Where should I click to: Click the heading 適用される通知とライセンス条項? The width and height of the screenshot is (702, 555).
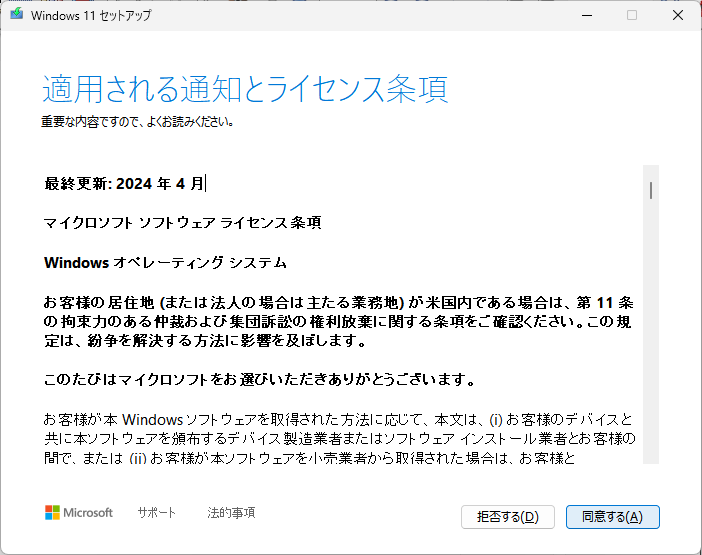coord(245,90)
